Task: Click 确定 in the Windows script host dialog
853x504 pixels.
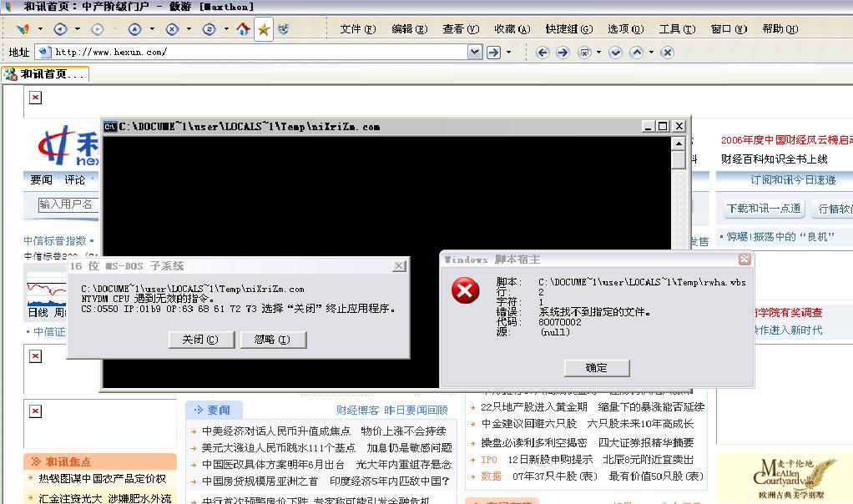Action: (x=597, y=368)
